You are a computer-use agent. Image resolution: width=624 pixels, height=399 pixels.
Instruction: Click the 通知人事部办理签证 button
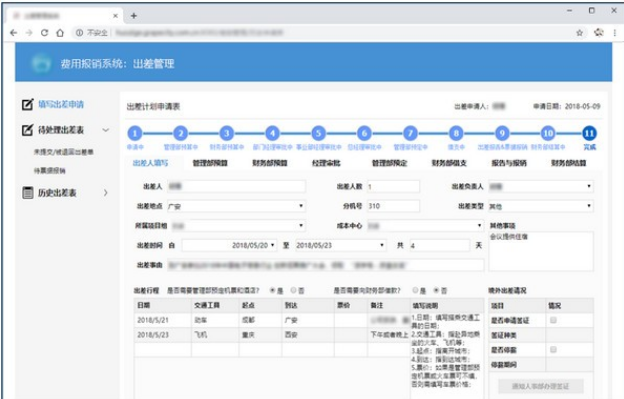540,386
